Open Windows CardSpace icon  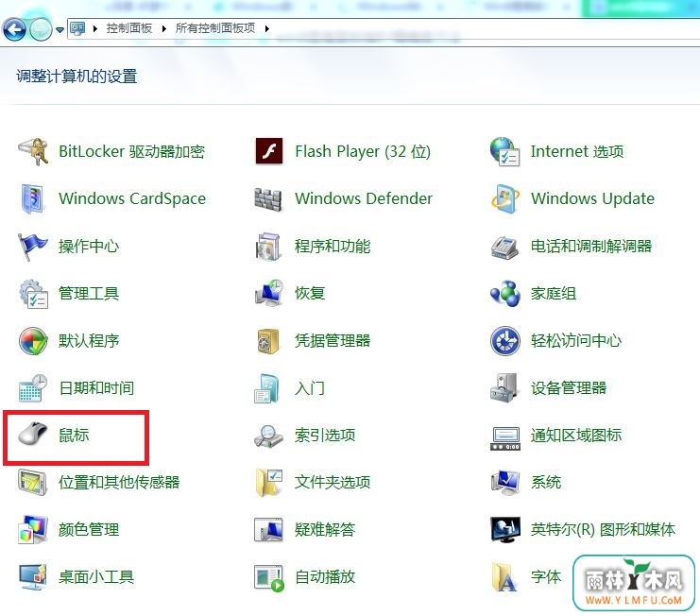[32, 198]
